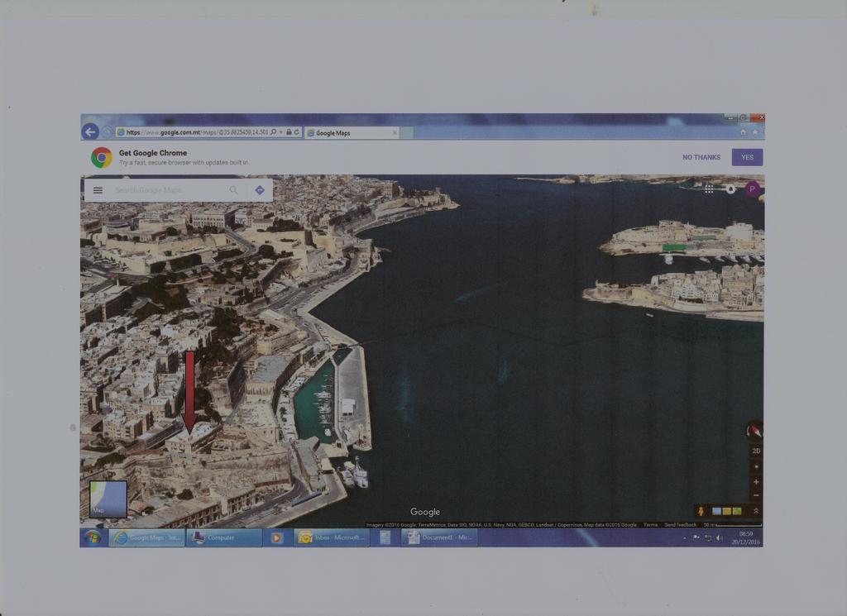
Task: Click the Action Center flag tray icon
Action: 696,538
